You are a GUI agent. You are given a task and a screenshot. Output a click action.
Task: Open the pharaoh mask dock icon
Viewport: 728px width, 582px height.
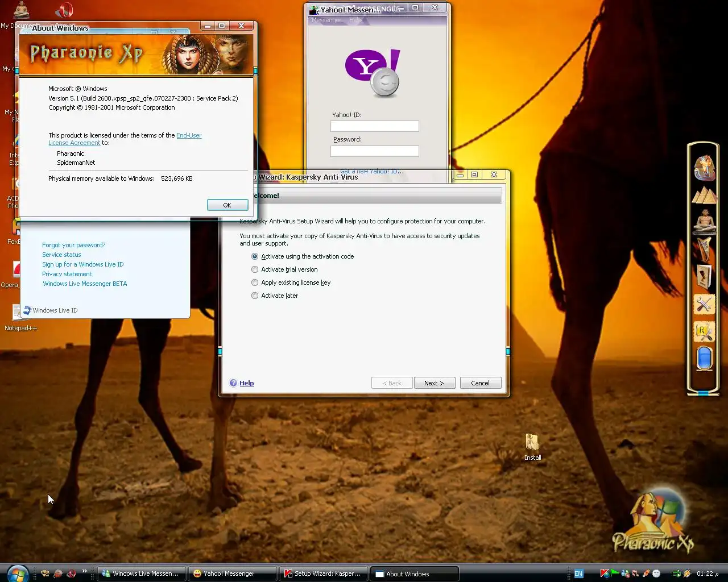pos(704,168)
